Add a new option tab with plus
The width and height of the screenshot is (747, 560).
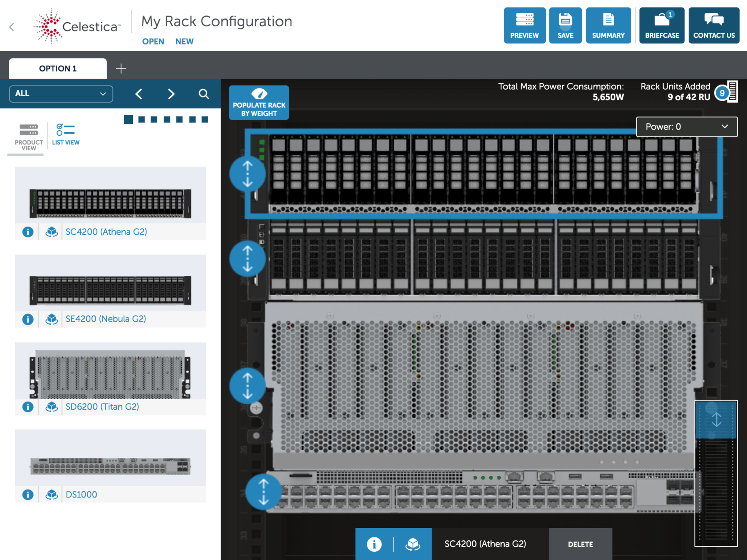click(121, 68)
